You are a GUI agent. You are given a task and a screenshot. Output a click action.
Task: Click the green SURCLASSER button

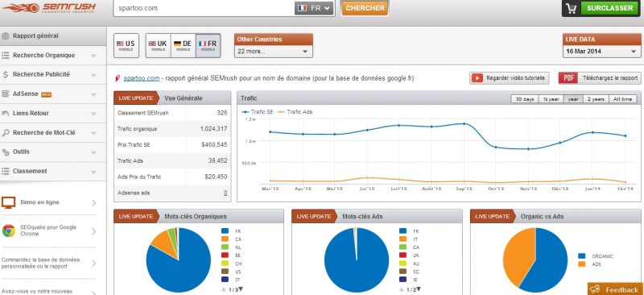tap(610, 8)
